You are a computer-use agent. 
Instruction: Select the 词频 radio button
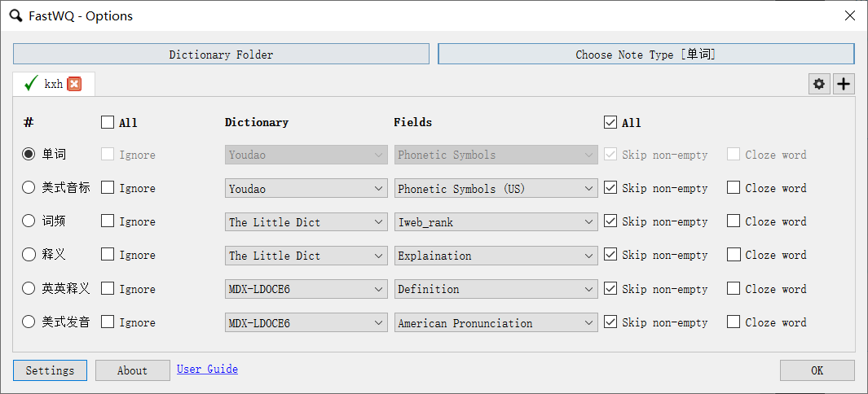[x=29, y=221]
